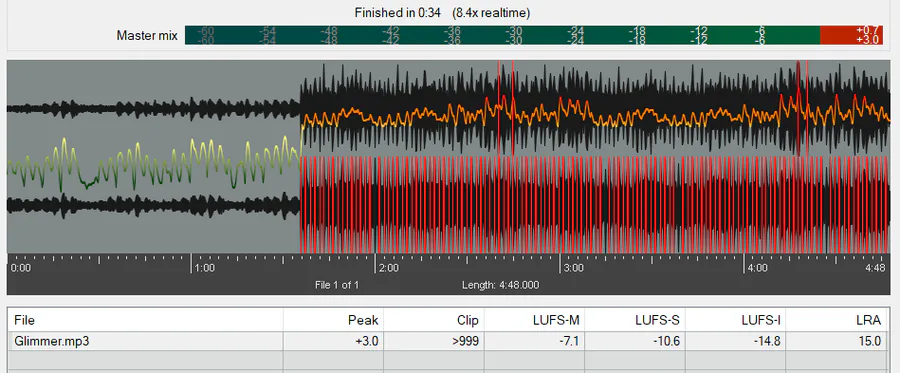Click the -14.8 LUFS-I value
900x373 pixels.
coord(735,341)
